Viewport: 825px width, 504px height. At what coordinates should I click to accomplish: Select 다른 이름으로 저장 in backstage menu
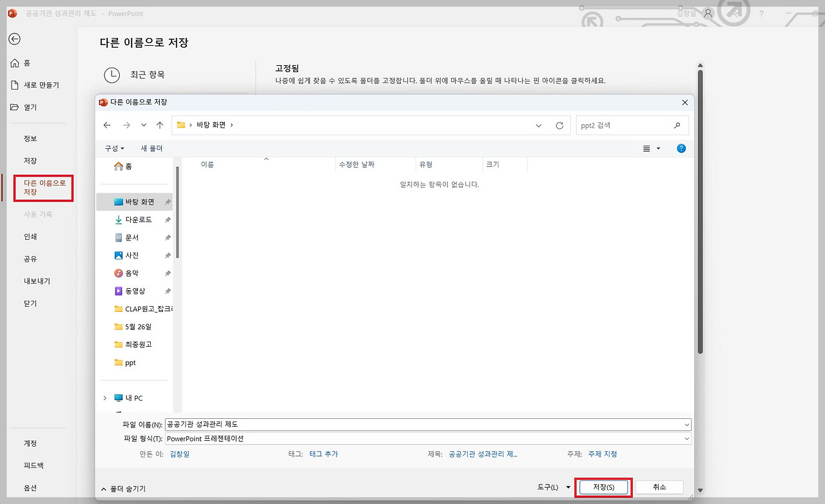(x=44, y=188)
